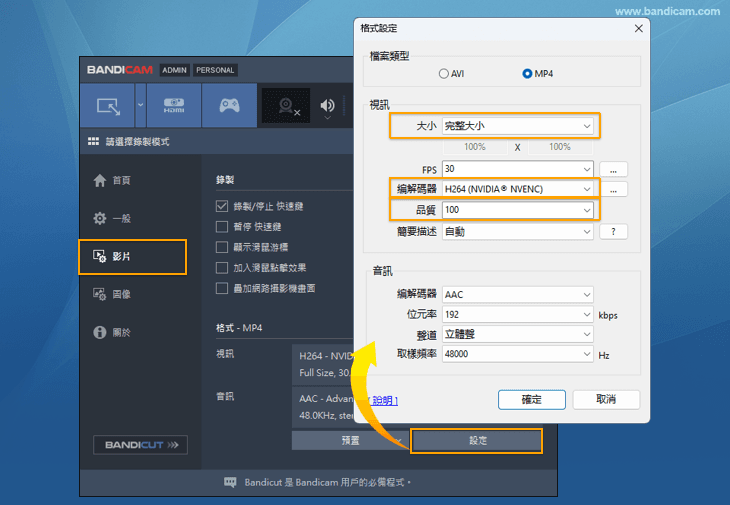Viewport: 730px width, 505px height.
Task: Click the width 100% field
Action: click(474, 147)
